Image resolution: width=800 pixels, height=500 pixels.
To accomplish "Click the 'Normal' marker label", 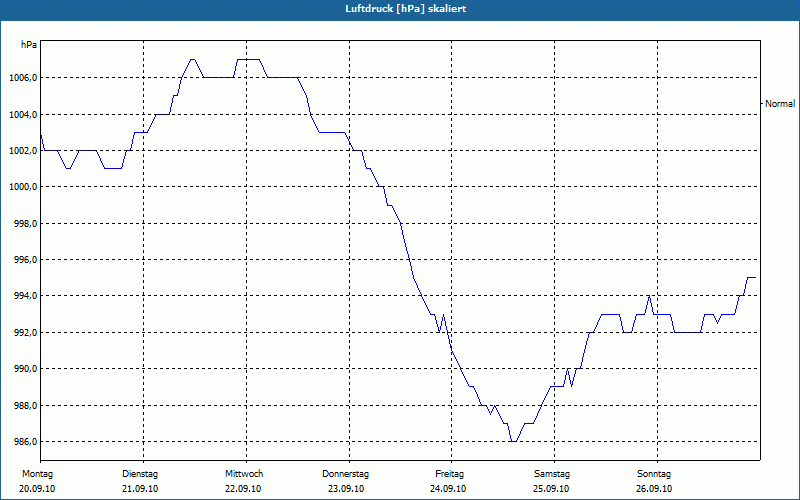I will click(x=780, y=104).
